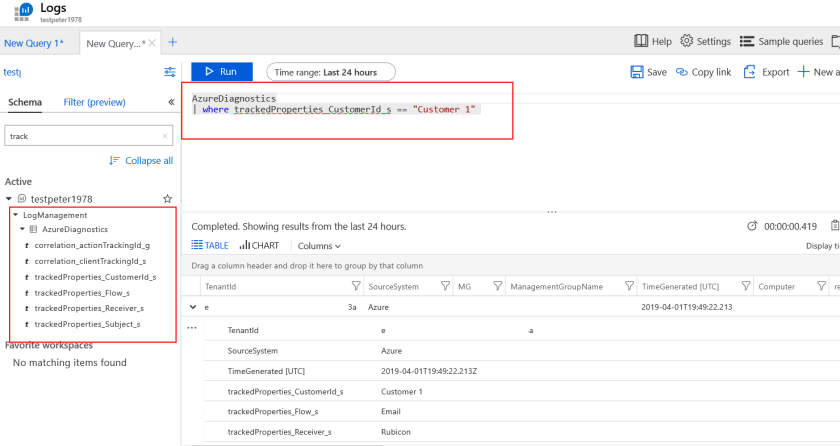Collapse the schema sidebar with double chevron
This screenshot has width=840, height=446.
click(171, 102)
